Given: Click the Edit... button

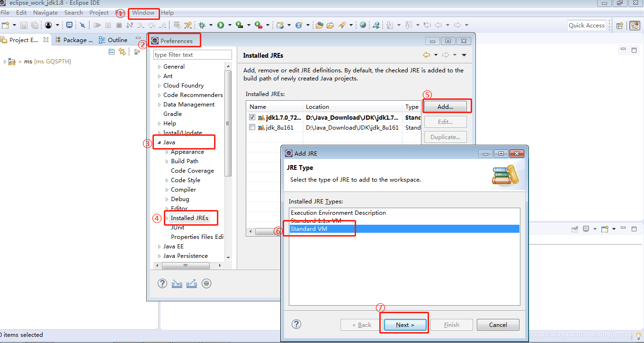Looking at the screenshot, I should click(445, 122).
